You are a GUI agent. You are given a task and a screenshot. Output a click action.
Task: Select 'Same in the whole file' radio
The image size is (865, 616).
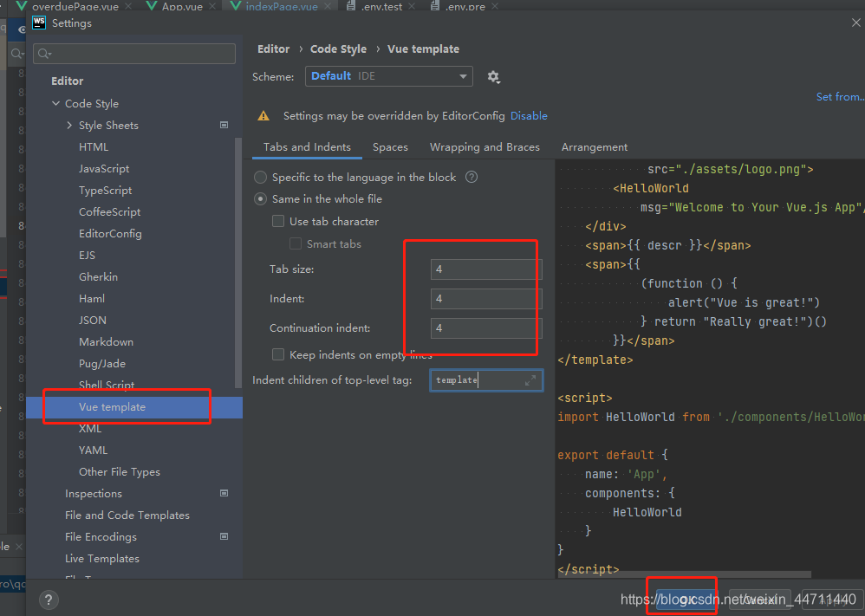point(260,199)
